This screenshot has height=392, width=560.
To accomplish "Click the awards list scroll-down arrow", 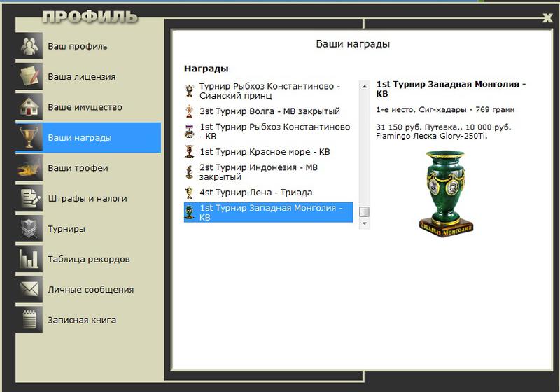I will coord(364,223).
